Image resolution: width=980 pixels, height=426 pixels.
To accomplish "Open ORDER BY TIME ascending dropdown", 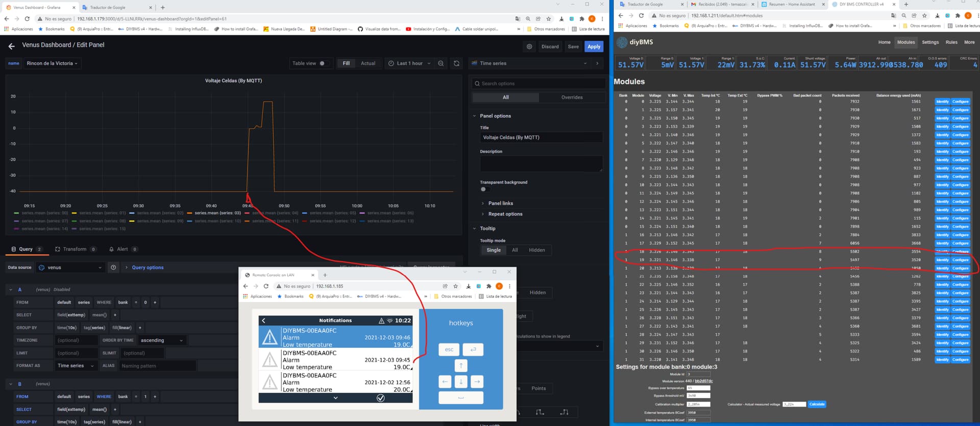I will [x=162, y=340].
